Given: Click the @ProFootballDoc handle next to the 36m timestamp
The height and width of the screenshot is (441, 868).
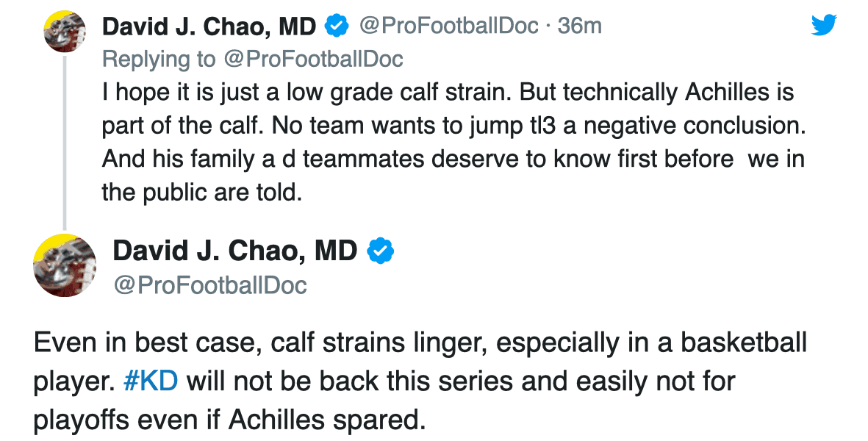Looking at the screenshot, I should (449, 26).
